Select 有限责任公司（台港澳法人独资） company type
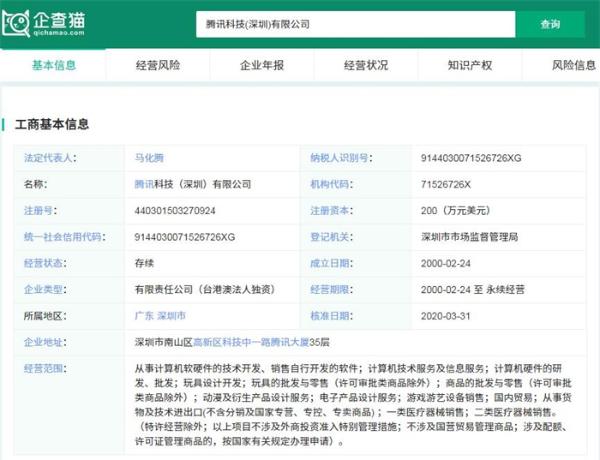600x460 pixels. coord(205,289)
